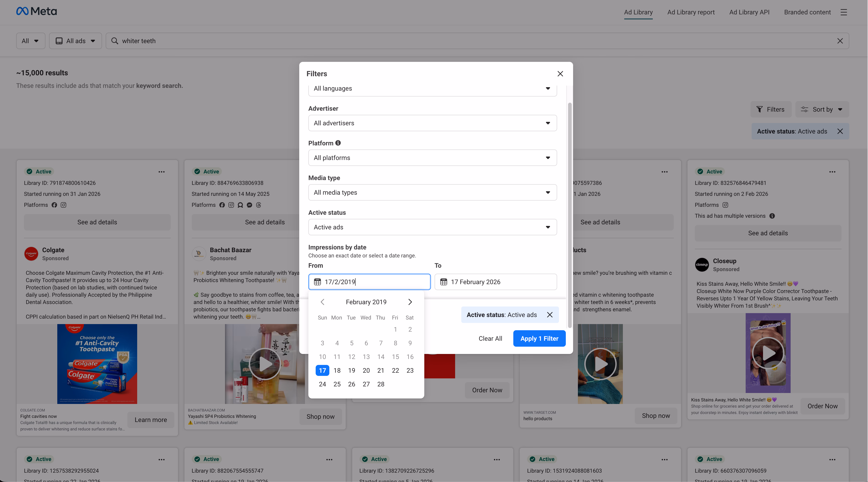
Task: Click the info icon next to Platform label
Action: click(338, 143)
